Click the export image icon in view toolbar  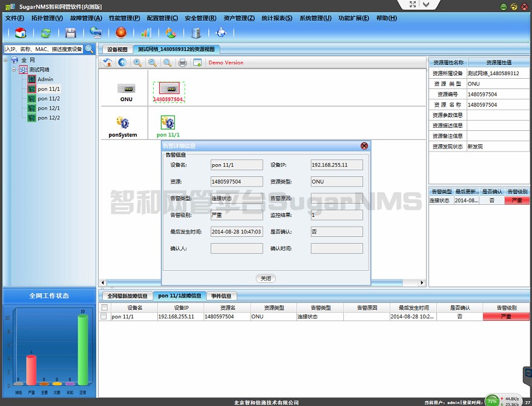(x=197, y=62)
